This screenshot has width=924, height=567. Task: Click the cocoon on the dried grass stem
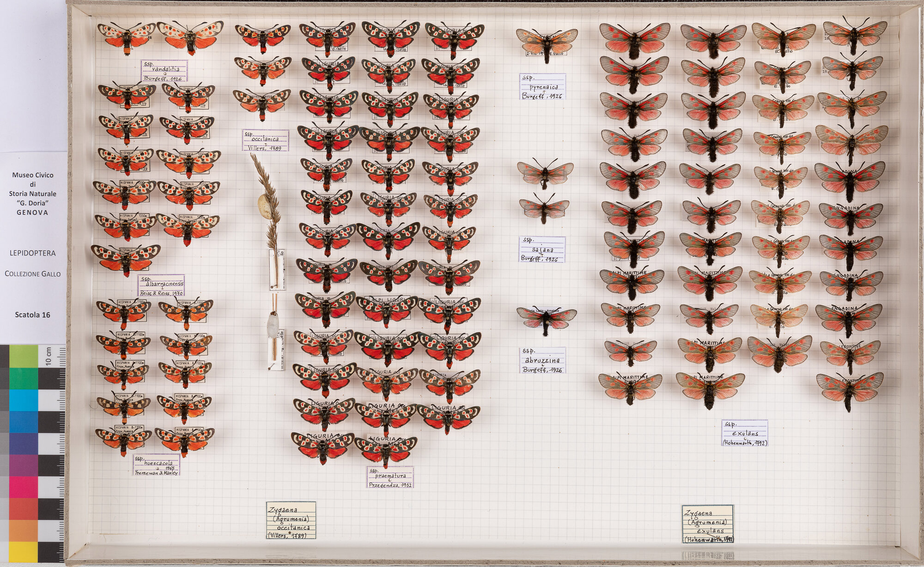coord(265,207)
